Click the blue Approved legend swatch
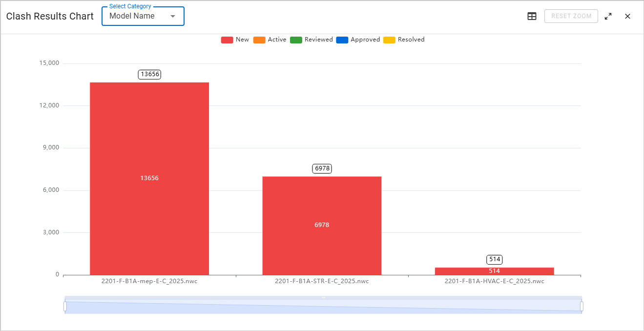The image size is (644, 331). (x=342, y=40)
